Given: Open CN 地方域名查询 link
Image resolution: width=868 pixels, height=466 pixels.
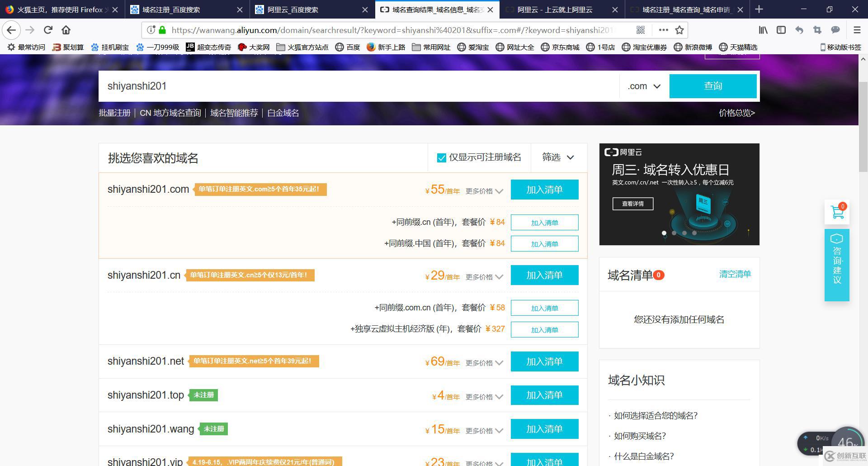Looking at the screenshot, I should [x=170, y=113].
